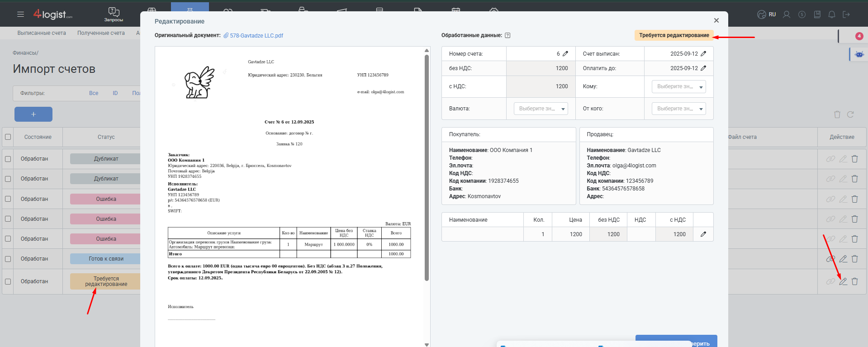Open help icon beside 'Обработанные данные'
Image resolution: width=868 pixels, height=347 pixels.
(x=508, y=35)
